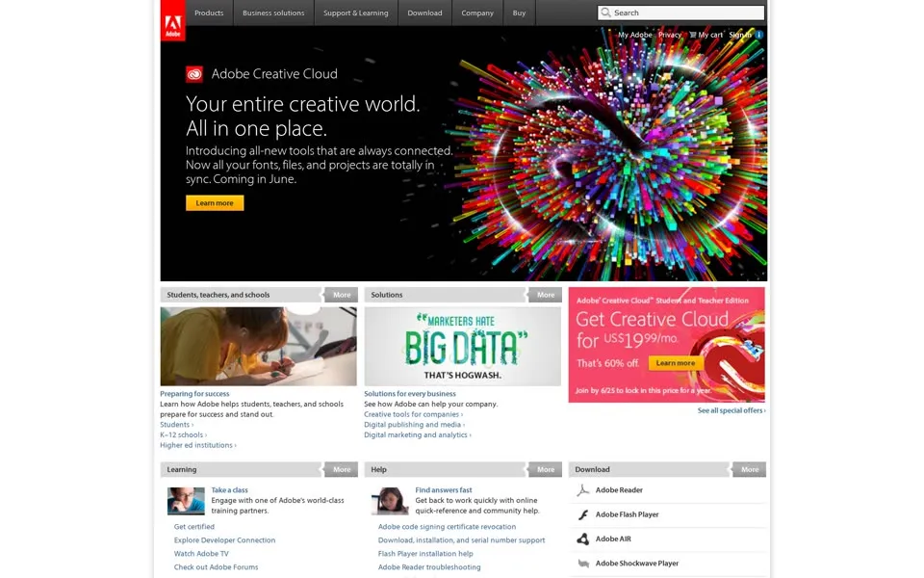
Task: Click the Adobe Creative Cloud banner title
Action: coord(274,74)
